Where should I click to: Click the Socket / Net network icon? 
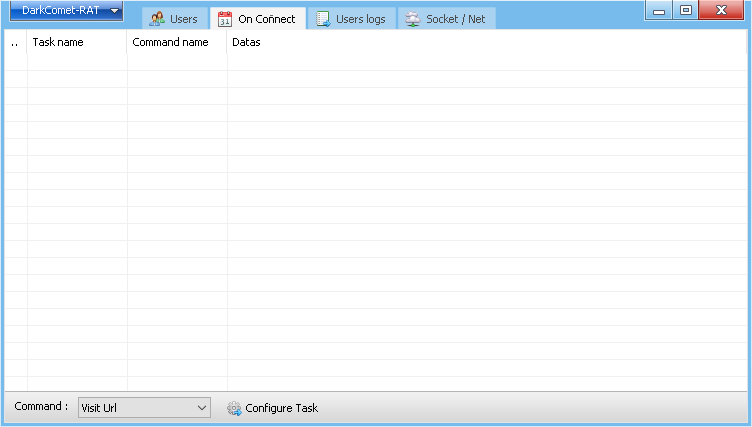(412, 19)
